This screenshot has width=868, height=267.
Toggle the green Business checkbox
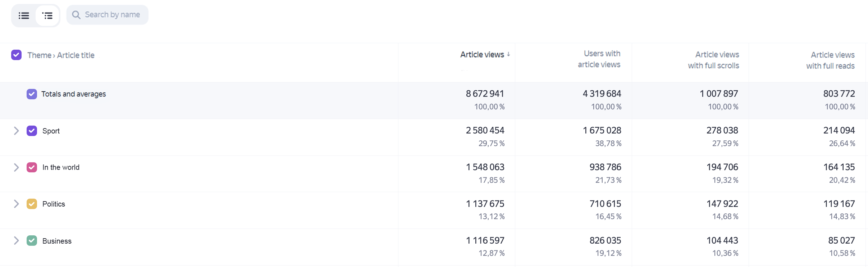32,241
